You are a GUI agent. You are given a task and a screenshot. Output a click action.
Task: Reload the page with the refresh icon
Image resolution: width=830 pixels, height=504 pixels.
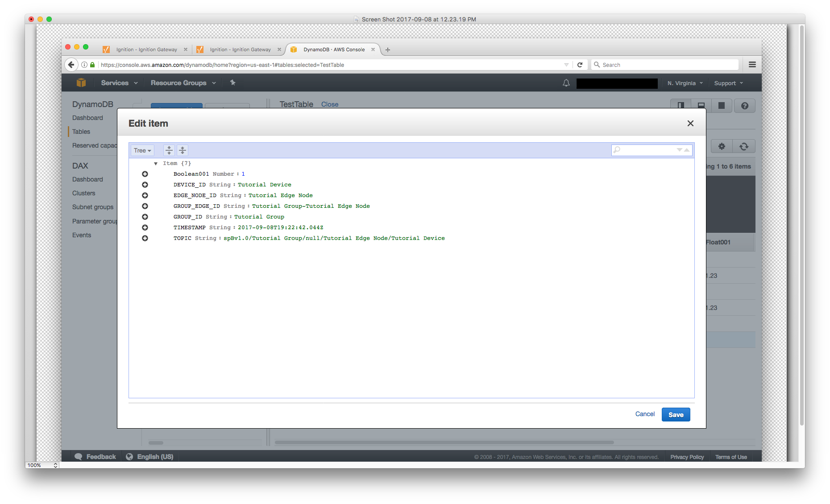coord(580,65)
